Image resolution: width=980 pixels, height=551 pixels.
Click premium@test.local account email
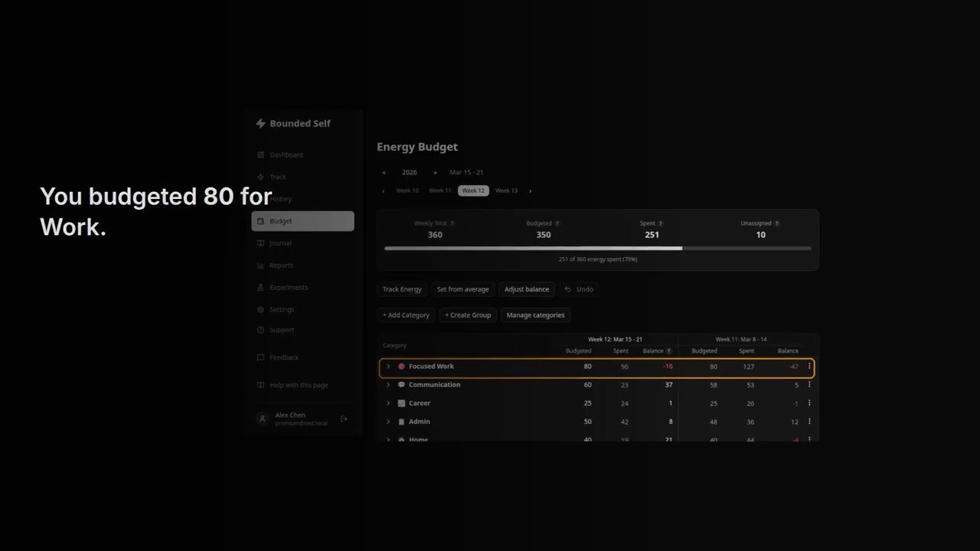point(301,423)
